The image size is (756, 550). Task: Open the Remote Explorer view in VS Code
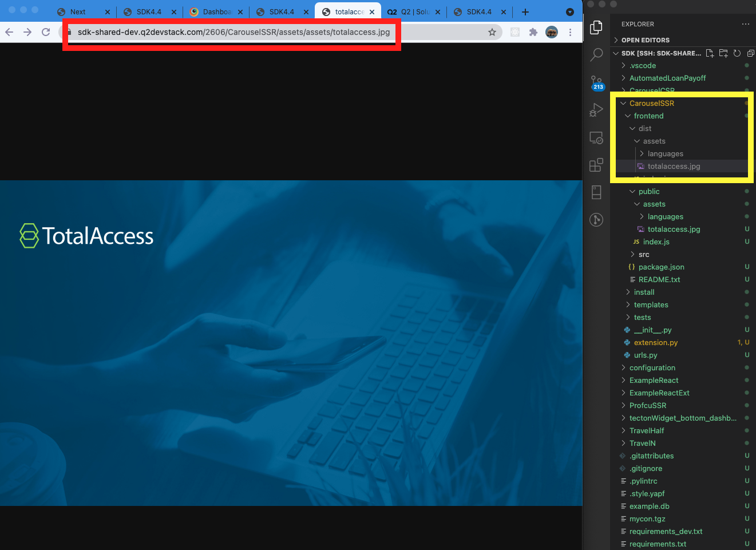coord(596,138)
